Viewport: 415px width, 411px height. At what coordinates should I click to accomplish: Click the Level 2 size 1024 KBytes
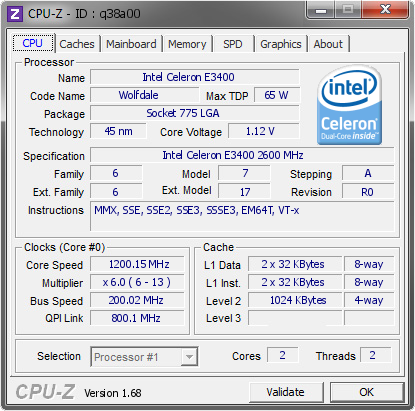(x=295, y=300)
